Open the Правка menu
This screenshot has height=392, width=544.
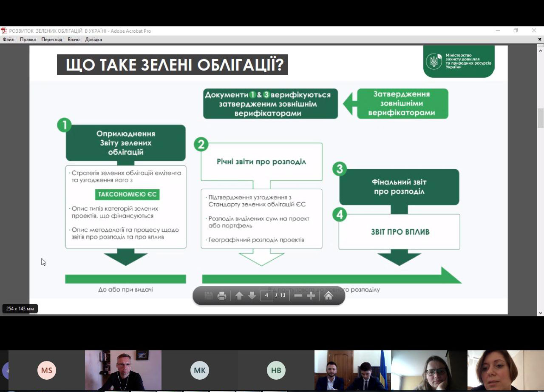point(28,40)
